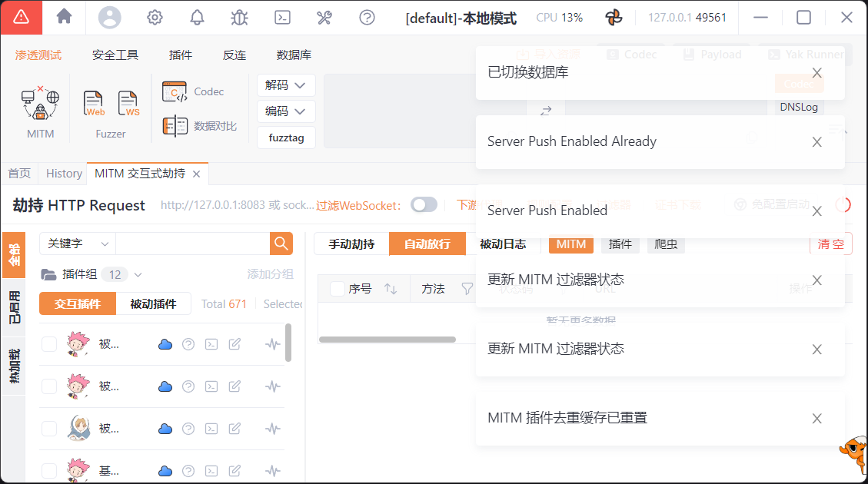Tick the select-all checkbox beside 序号
This screenshot has width=868, height=484.
point(337,289)
